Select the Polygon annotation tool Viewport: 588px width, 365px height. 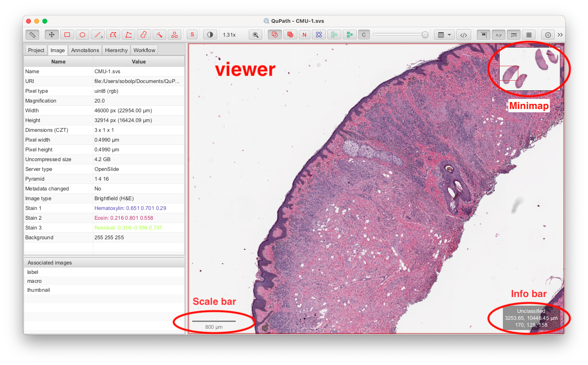click(x=113, y=35)
